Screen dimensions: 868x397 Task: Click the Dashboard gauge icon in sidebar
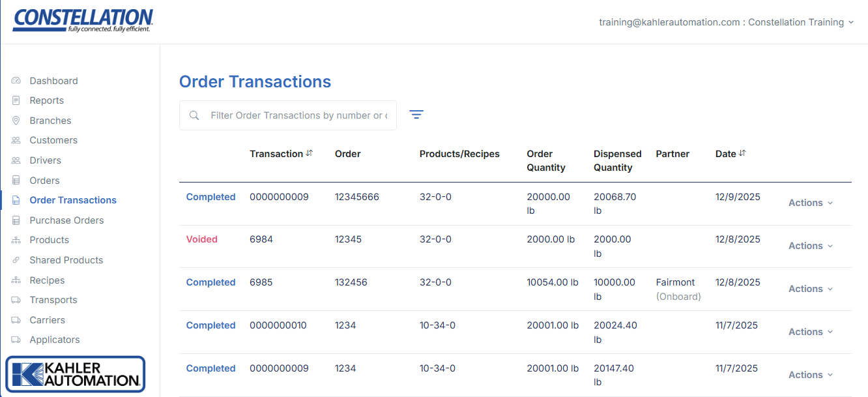[x=16, y=81]
